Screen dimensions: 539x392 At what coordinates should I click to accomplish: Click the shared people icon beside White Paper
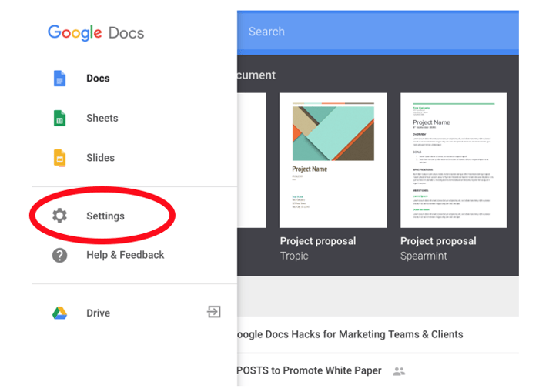399,371
